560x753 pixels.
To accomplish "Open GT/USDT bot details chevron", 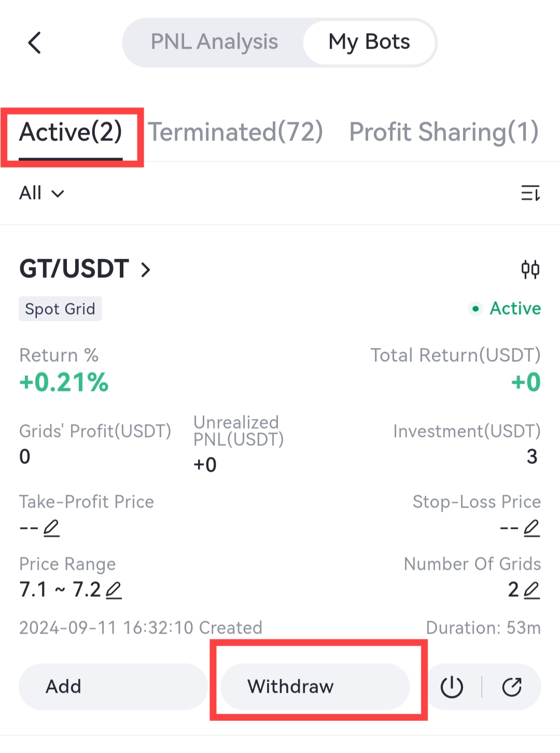I will 146,270.
